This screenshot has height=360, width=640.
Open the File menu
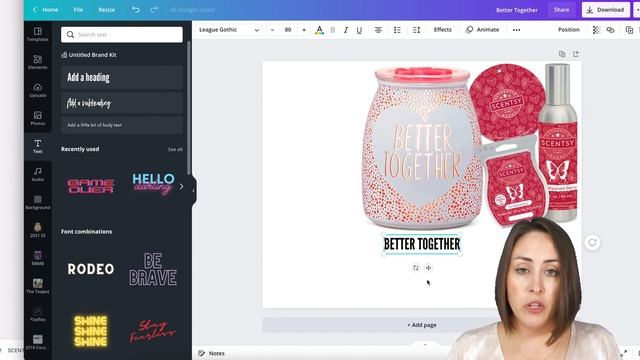click(78, 9)
